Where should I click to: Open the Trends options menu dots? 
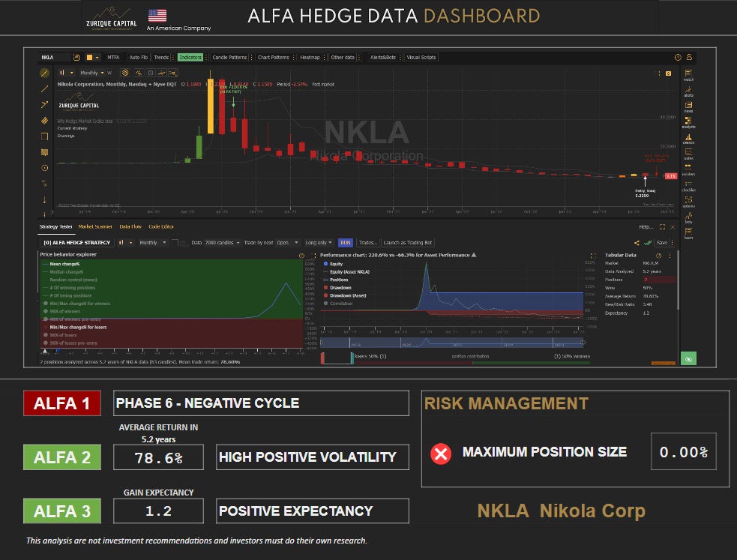coord(172,57)
